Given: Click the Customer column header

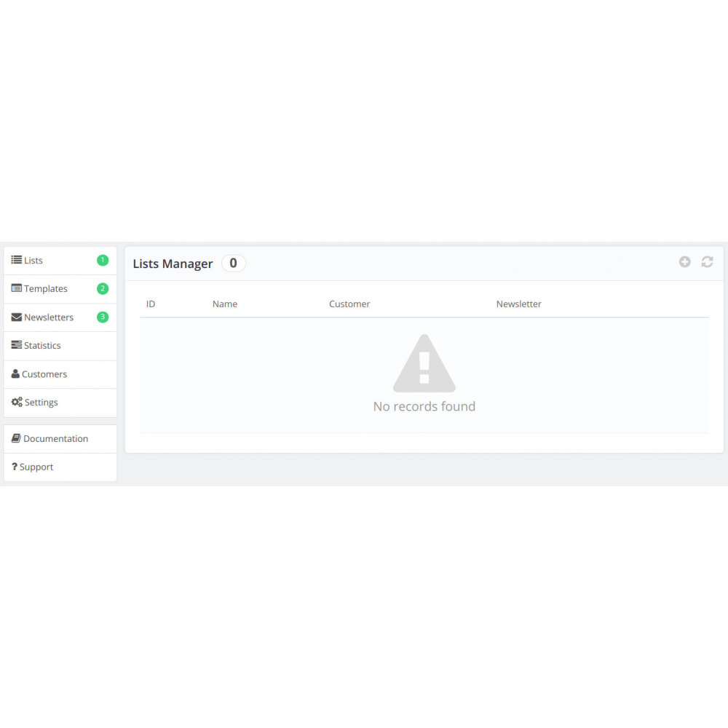Looking at the screenshot, I should (x=349, y=304).
